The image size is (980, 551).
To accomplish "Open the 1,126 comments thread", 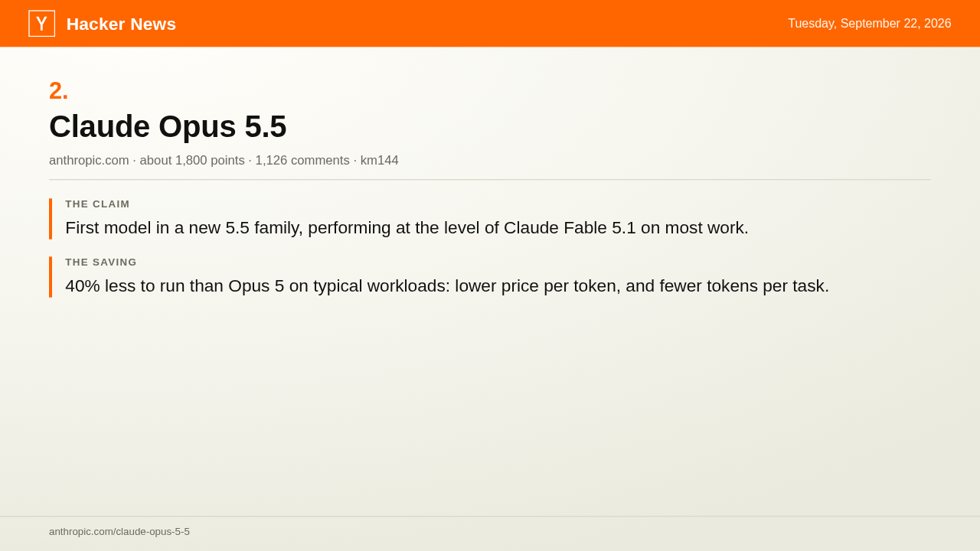I will pos(302,161).
